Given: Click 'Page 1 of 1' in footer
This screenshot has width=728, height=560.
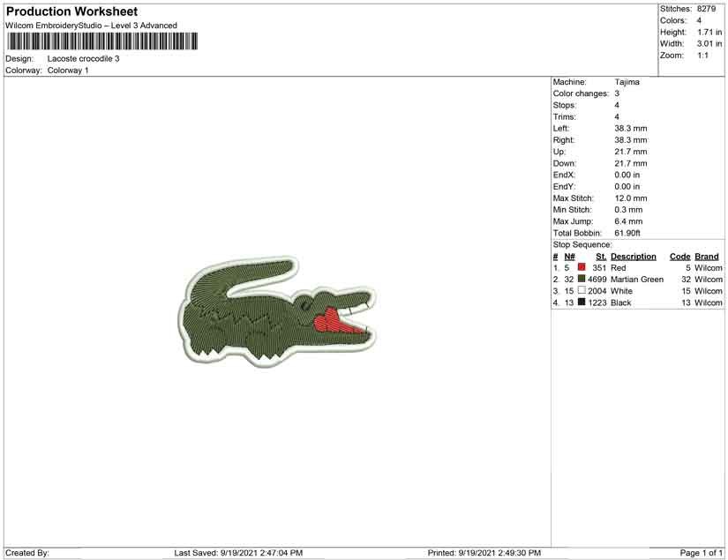Looking at the screenshot, I should [x=701, y=553].
